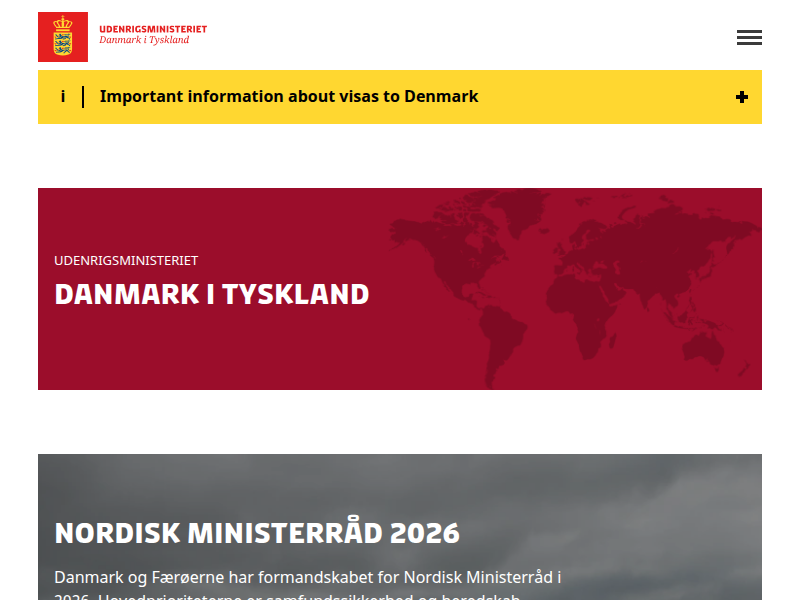Expand visa notice with plus icon
800x600 pixels.
click(741, 97)
